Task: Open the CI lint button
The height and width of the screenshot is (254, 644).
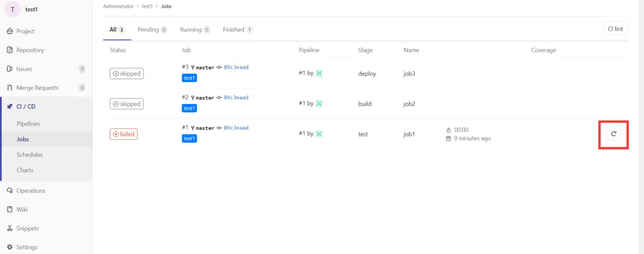Action: [615, 29]
